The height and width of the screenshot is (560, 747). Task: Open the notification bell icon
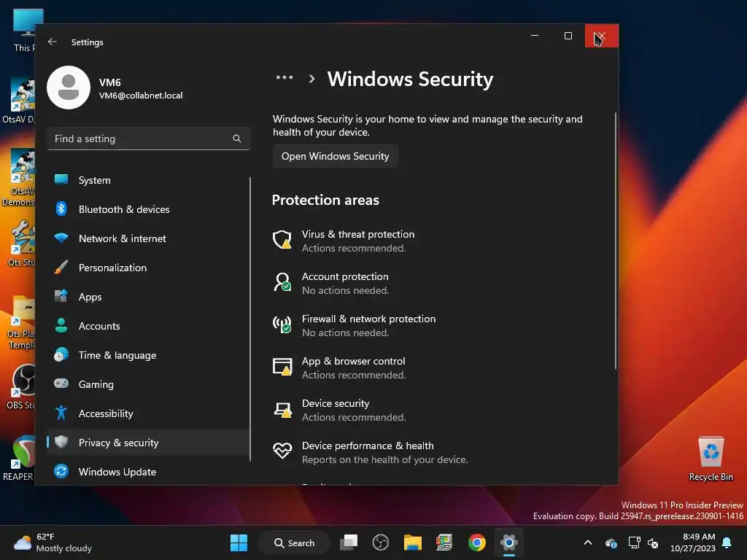click(727, 542)
